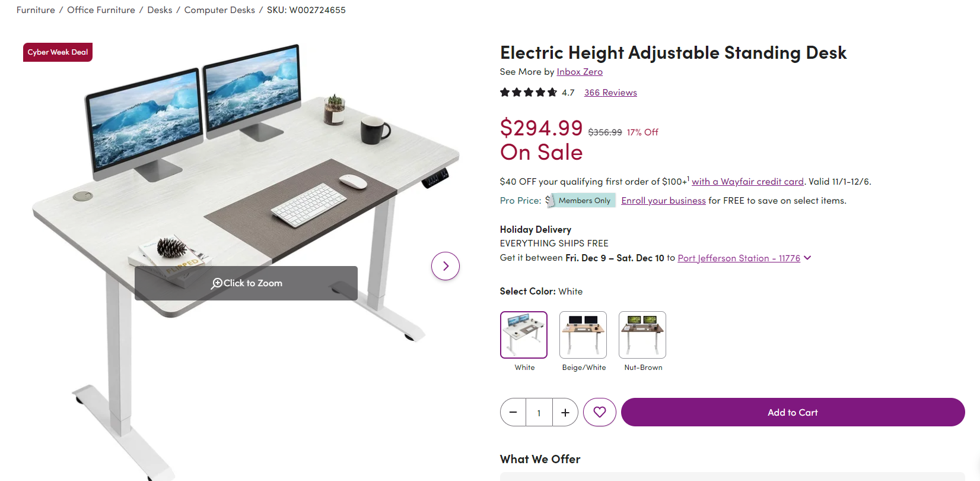Viewport: 980px width, 481px height.
Task: Open the Desks breadcrumb link
Action: click(x=160, y=10)
